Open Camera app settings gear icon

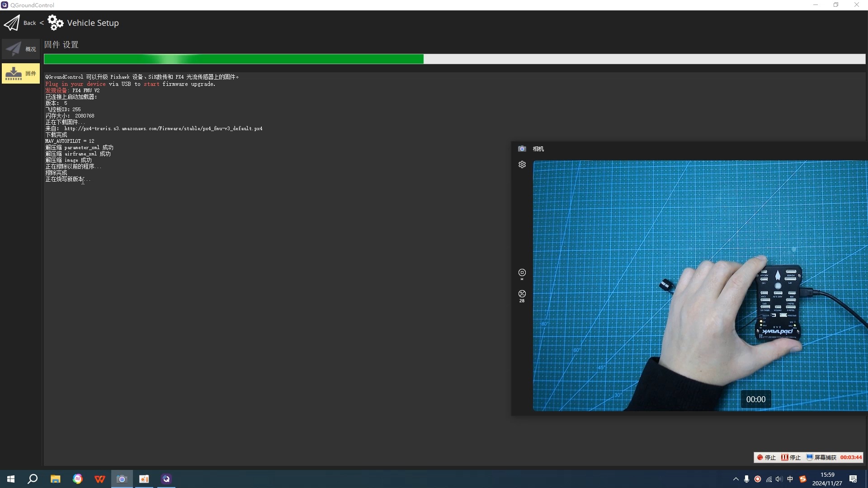(522, 165)
